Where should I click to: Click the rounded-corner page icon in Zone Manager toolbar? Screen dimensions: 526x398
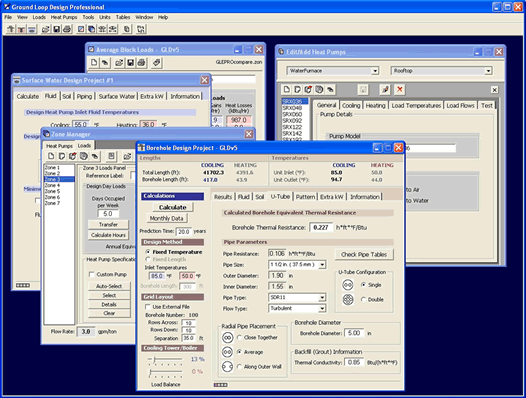62,156
